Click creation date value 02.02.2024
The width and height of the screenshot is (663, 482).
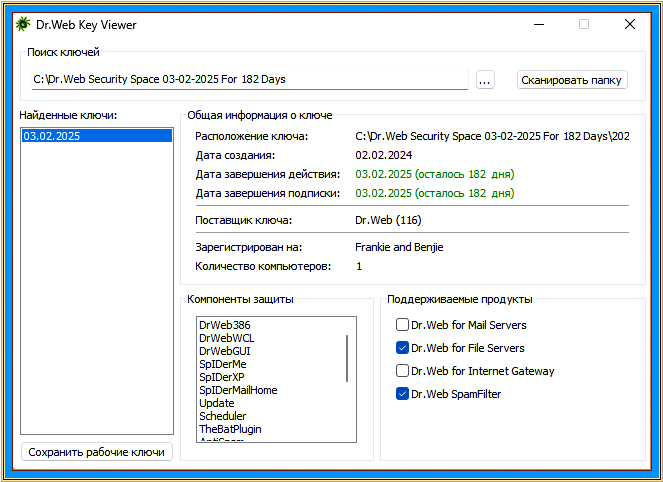[384, 155]
